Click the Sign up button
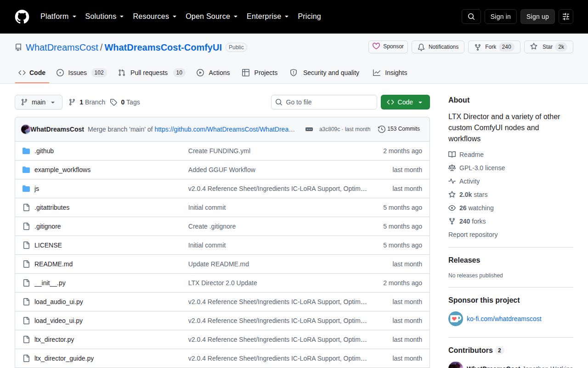This screenshot has height=368, width=588. (x=537, y=17)
